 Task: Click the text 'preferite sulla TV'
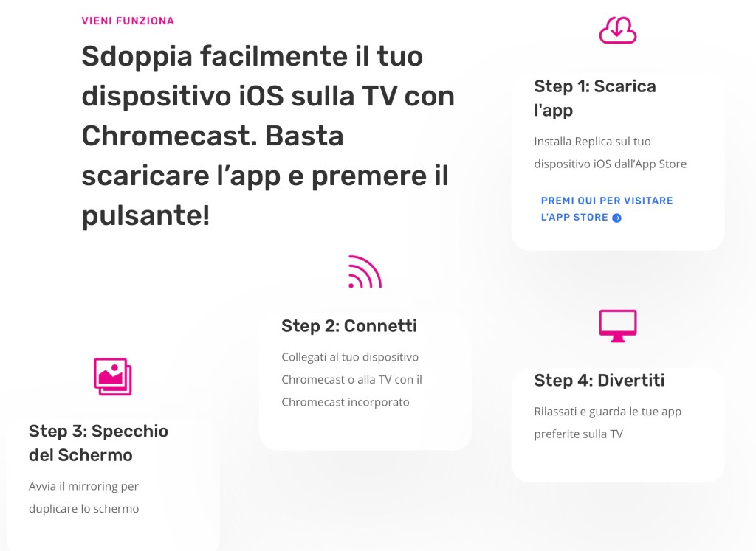pos(579,434)
